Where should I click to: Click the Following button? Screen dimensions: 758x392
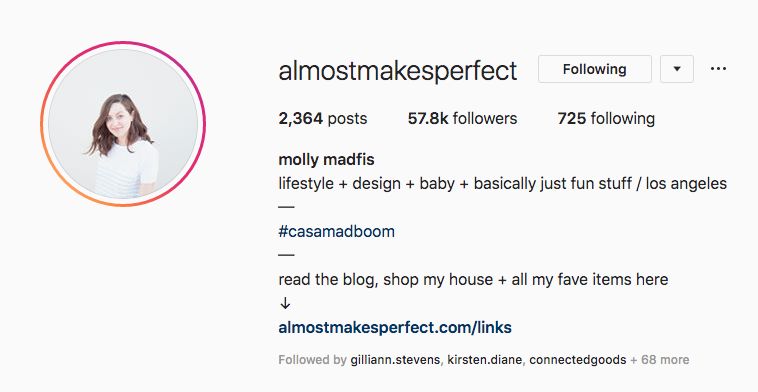[595, 69]
